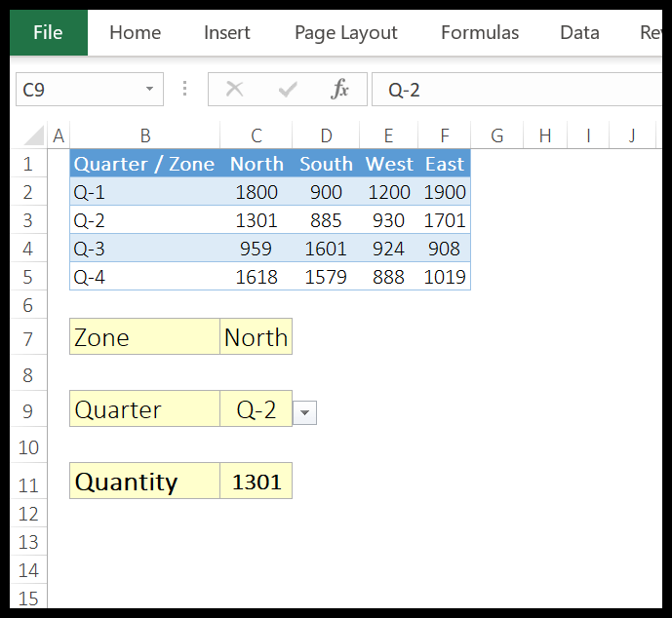Select the 'Quarter / Zone' header cell

(145, 164)
